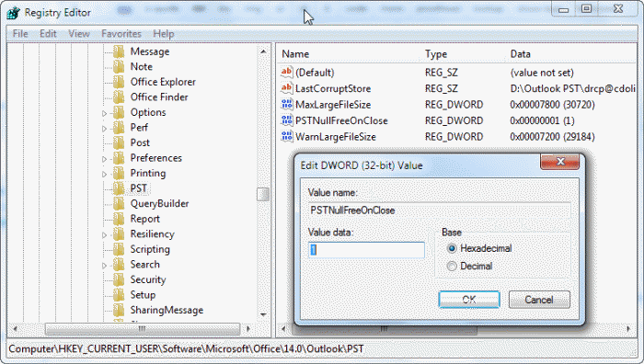Select the PST folder icon
Viewport: 644px width, 364px height.
point(119,188)
